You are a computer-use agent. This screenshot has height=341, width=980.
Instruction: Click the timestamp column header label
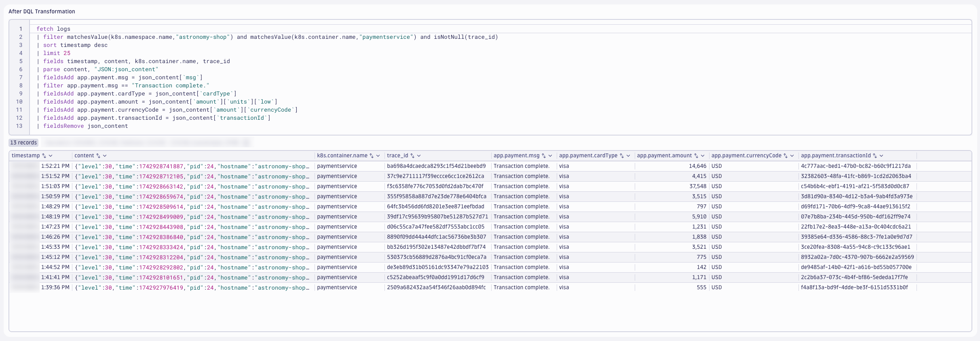(26, 156)
